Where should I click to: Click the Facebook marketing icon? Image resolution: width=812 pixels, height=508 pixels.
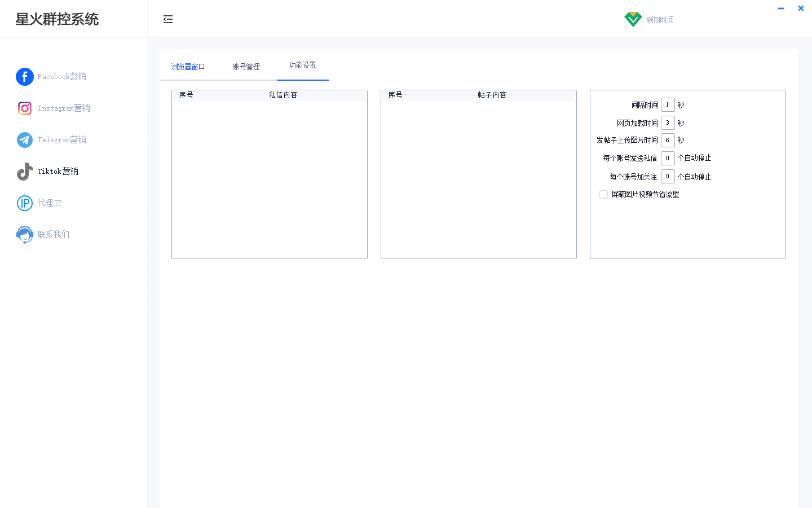click(25, 77)
